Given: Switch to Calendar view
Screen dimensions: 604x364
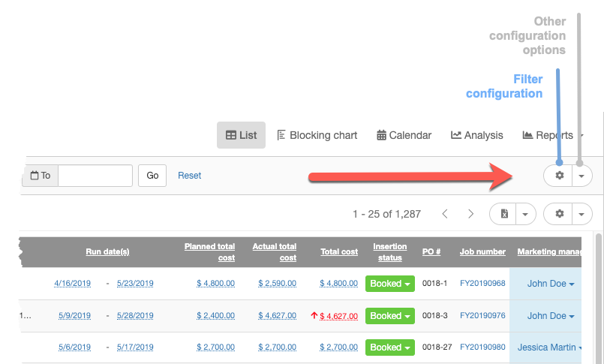Looking at the screenshot, I should point(404,135).
